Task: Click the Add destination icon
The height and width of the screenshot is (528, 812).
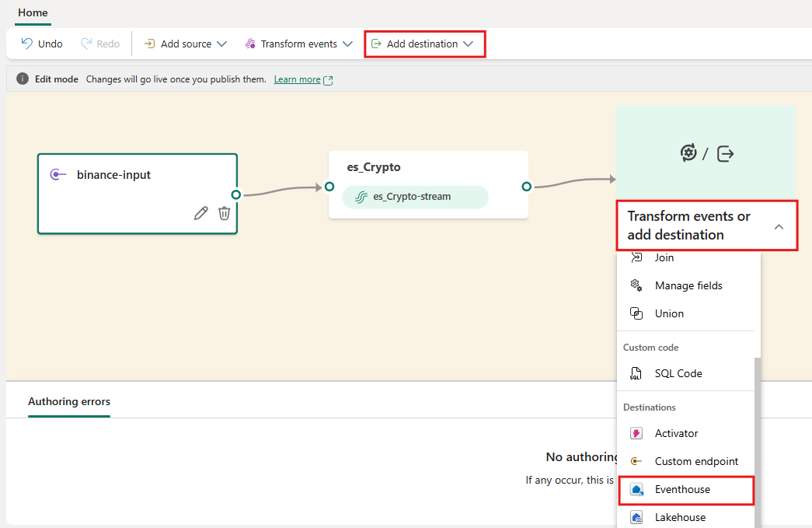Action: click(377, 44)
